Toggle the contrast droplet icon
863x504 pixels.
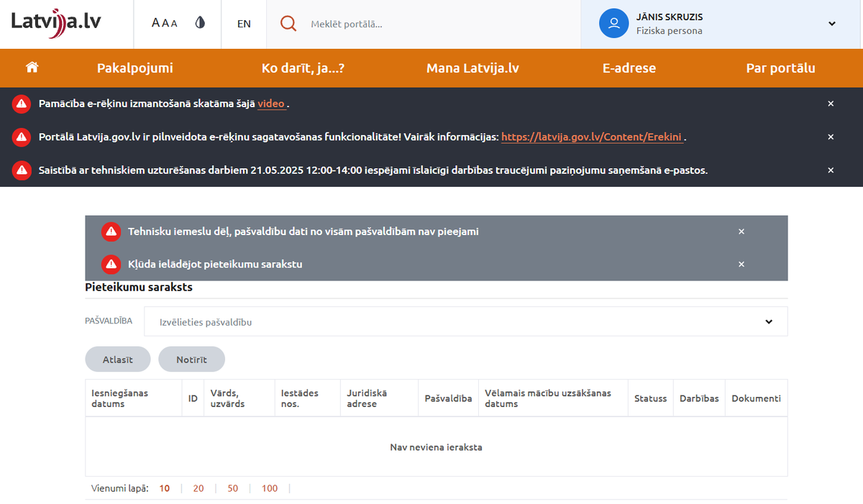(201, 23)
